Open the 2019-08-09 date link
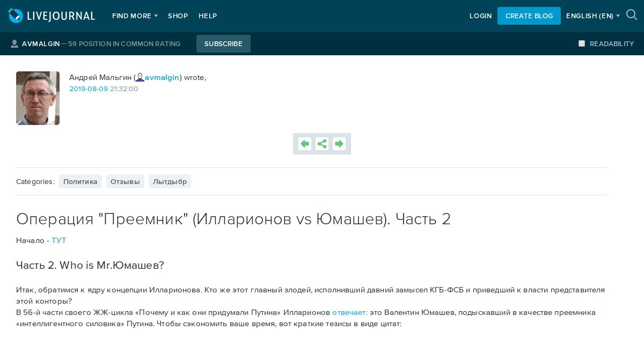644x338 pixels. 89,89
